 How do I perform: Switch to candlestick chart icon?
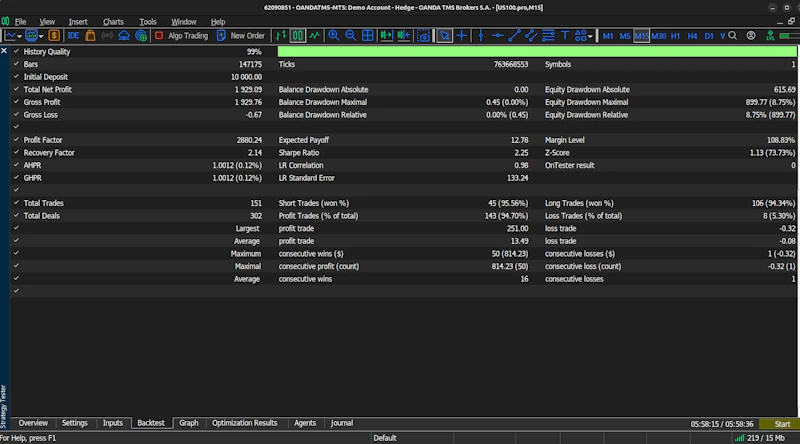[297, 36]
